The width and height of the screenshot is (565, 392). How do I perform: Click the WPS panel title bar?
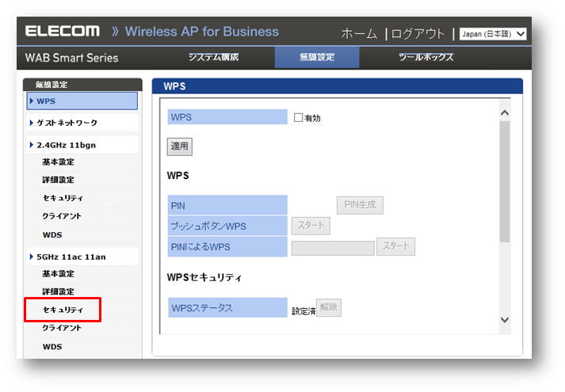coord(338,86)
